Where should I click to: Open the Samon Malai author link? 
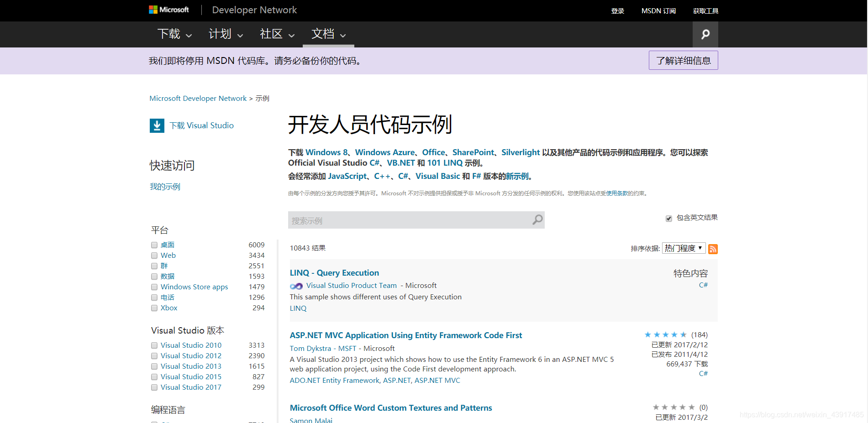pyautogui.click(x=311, y=420)
